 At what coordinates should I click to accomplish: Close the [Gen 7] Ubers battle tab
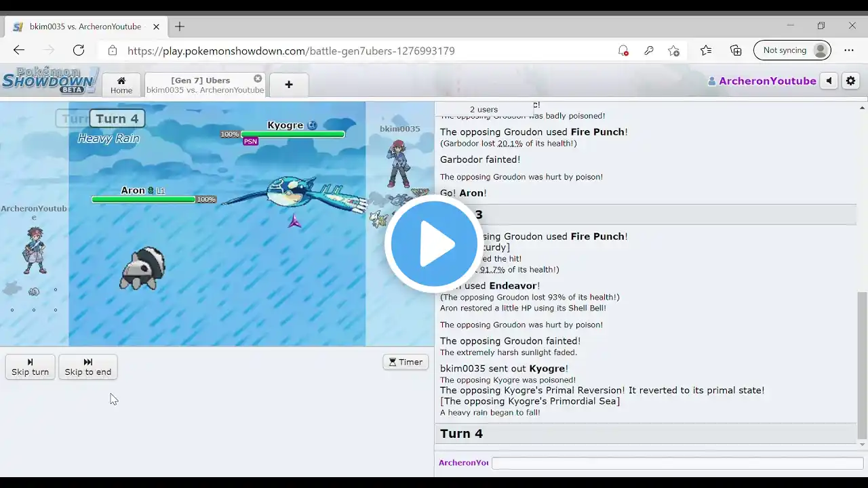(258, 79)
